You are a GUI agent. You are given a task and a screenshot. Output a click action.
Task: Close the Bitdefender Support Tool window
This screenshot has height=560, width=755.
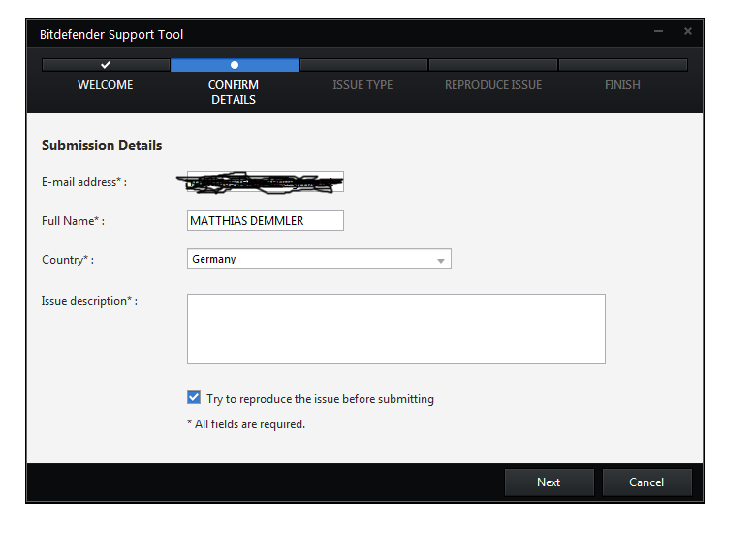(688, 31)
